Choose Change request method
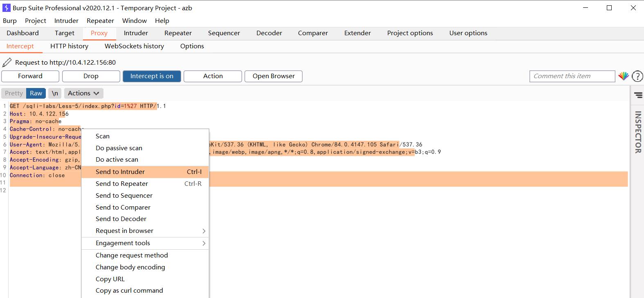Image resolution: width=644 pixels, height=298 pixels. [145, 255]
